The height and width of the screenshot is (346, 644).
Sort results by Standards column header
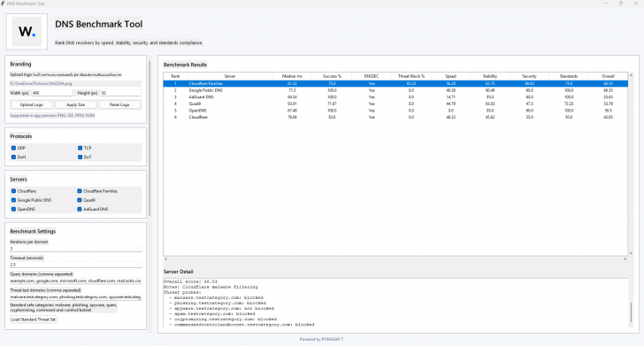point(569,76)
